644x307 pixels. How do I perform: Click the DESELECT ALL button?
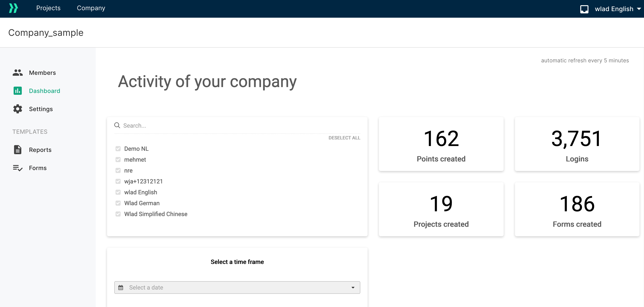(x=344, y=138)
